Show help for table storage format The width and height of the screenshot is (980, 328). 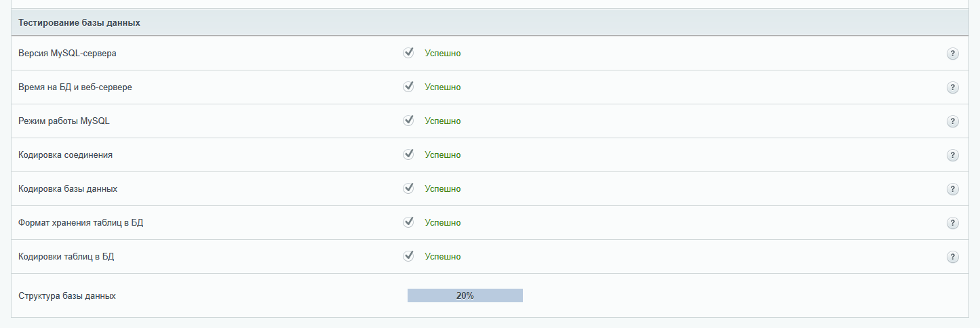click(x=952, y=223)
